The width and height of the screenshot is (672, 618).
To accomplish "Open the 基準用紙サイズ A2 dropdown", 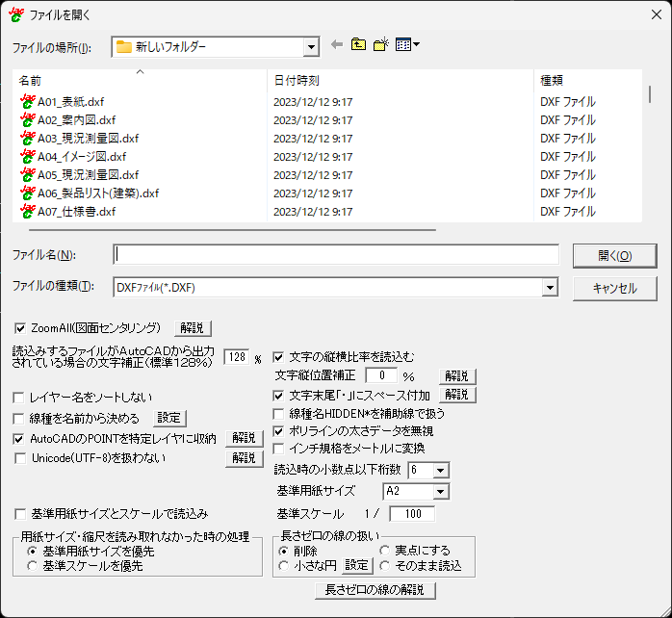I will coord(441,492).
